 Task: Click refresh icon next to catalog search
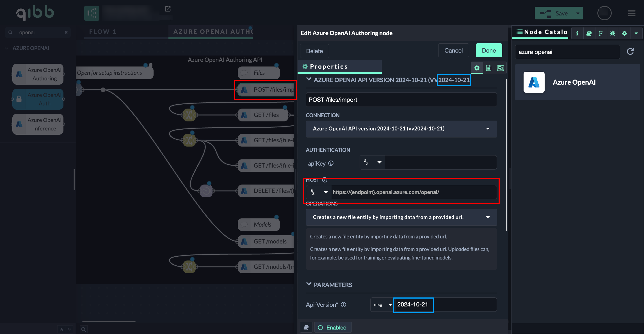tap(630, 51)
